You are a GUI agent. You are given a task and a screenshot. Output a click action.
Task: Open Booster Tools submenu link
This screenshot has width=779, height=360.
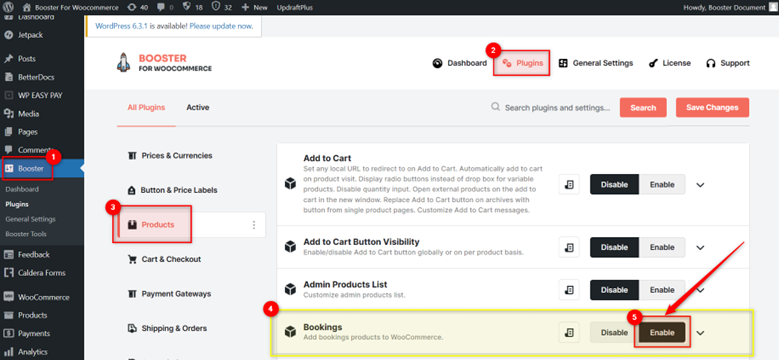(25, 234)
